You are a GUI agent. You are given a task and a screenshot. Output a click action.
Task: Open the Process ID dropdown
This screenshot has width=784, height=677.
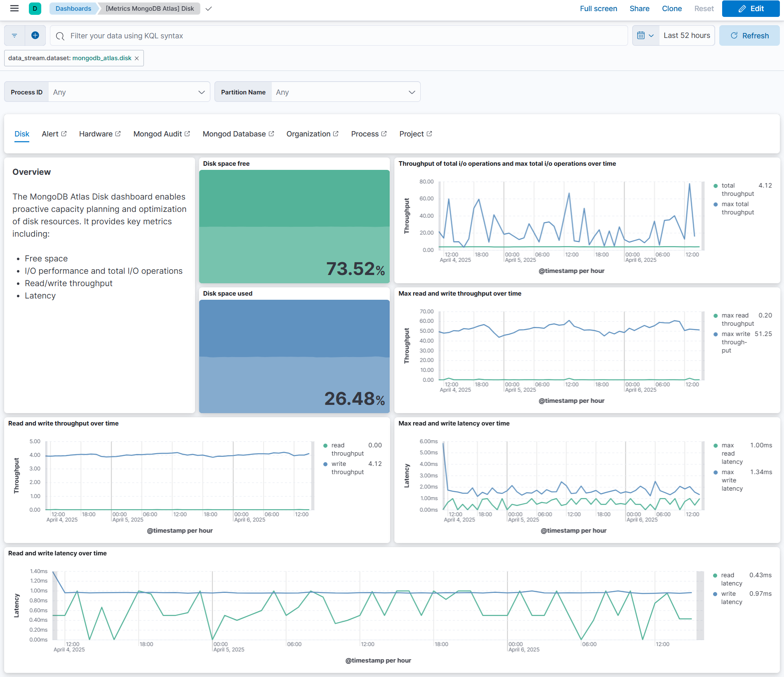(x=202, y=92)
